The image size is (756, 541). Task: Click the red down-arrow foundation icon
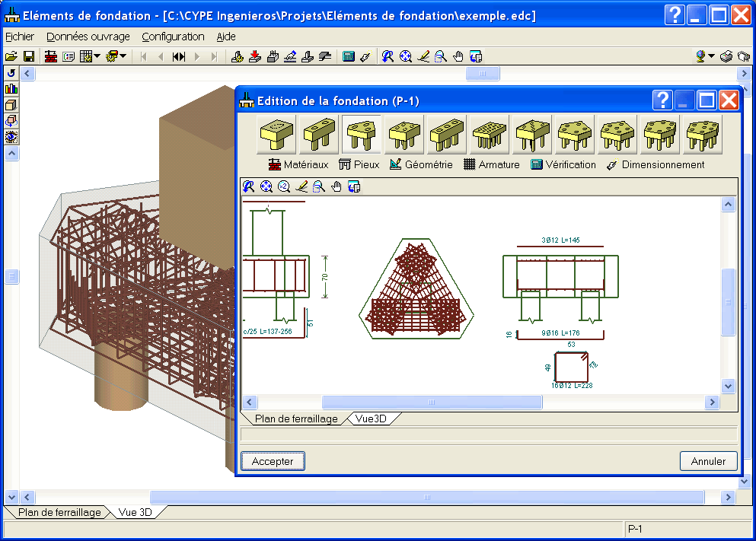click(x=255, y=56)
